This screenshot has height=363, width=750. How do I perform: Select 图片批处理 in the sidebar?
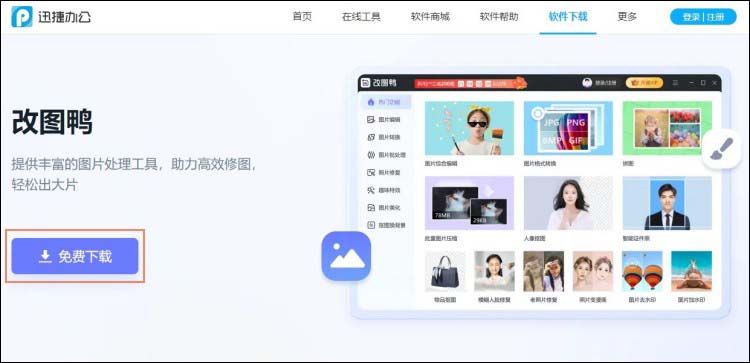386,155
